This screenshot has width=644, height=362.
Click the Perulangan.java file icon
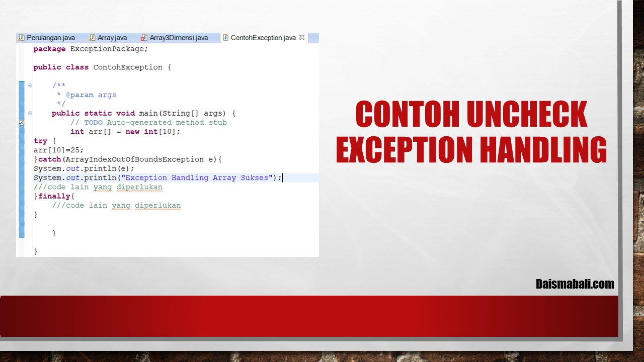coord(21,38)
